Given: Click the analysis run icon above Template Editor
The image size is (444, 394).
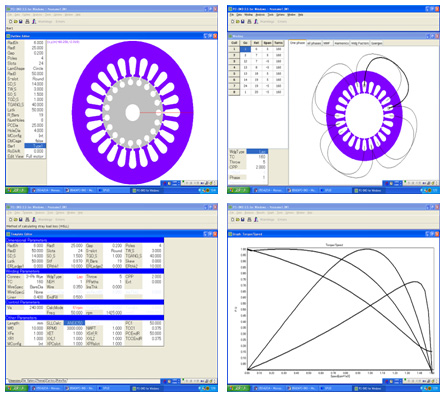Looking at the screenshot, I should click(34, 220).
